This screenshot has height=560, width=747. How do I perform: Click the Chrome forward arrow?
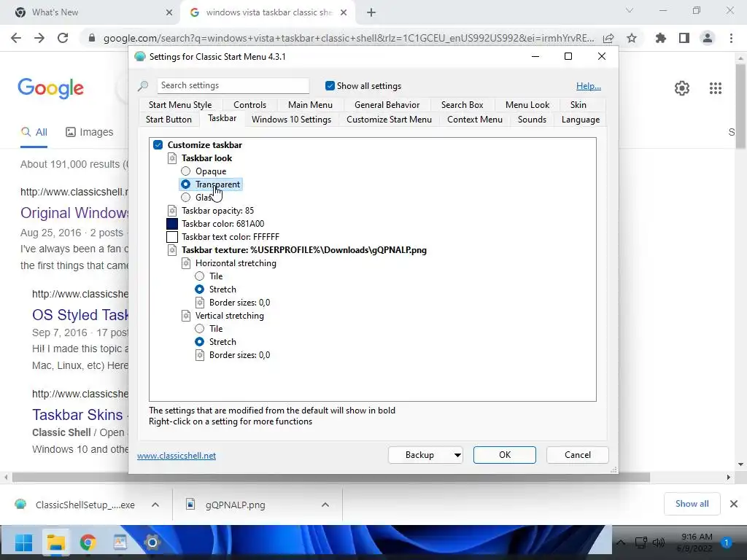click(x=39, y=38)
